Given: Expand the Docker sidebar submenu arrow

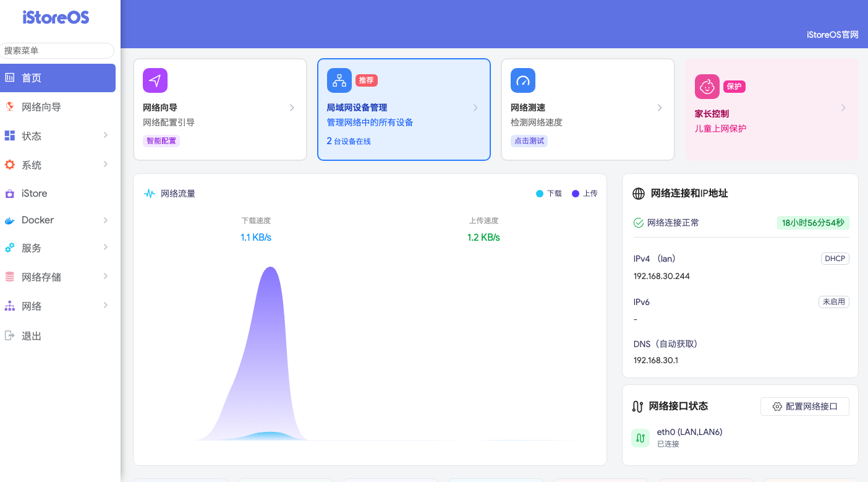Looking at the screenshot, I should point(106,220).
